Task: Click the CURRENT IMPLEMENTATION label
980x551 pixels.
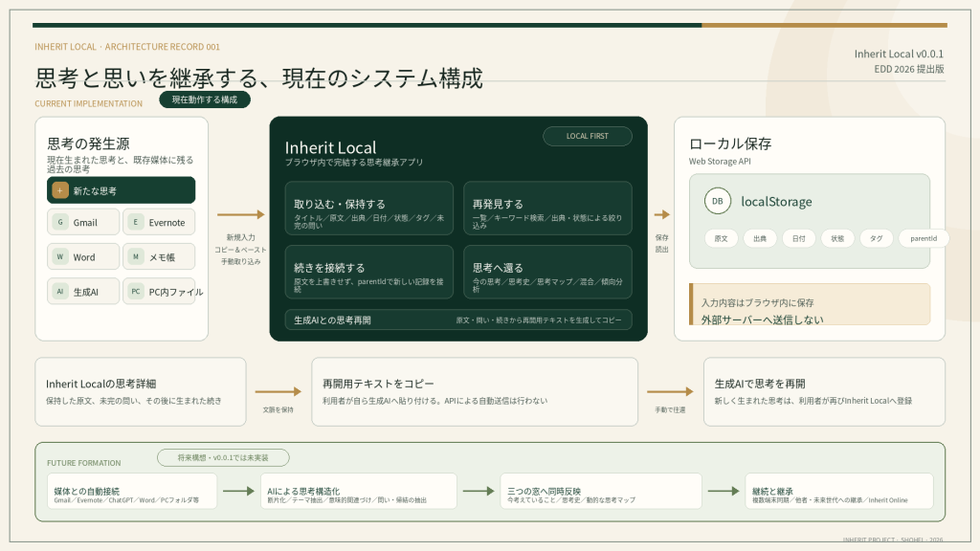Action: click(x=88, y=103)
